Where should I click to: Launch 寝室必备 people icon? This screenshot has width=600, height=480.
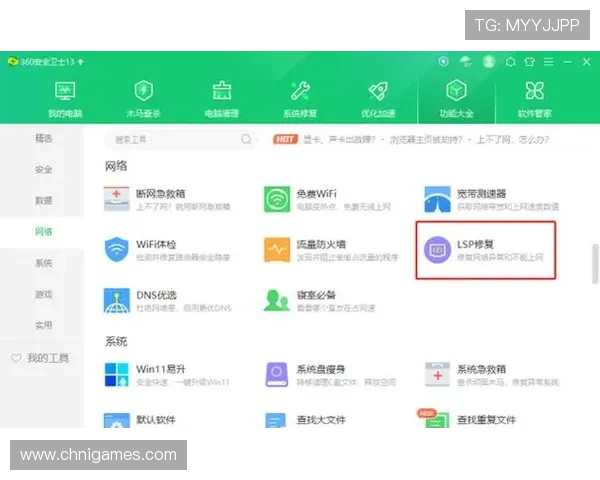(x=276, y=300)
